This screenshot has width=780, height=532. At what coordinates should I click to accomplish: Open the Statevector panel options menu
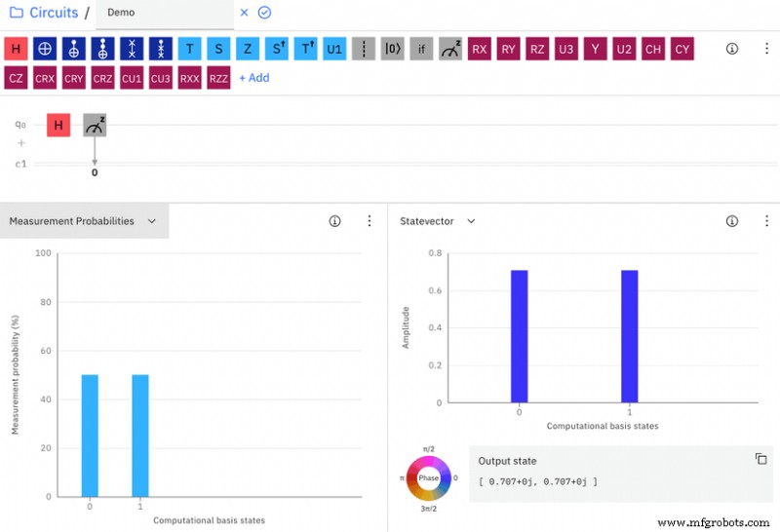tap(761, 221)
